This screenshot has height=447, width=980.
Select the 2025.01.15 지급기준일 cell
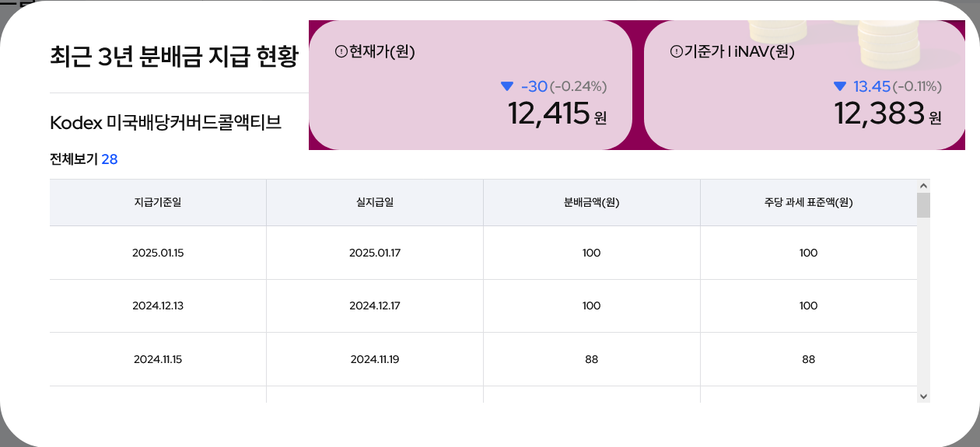[158, 253]
